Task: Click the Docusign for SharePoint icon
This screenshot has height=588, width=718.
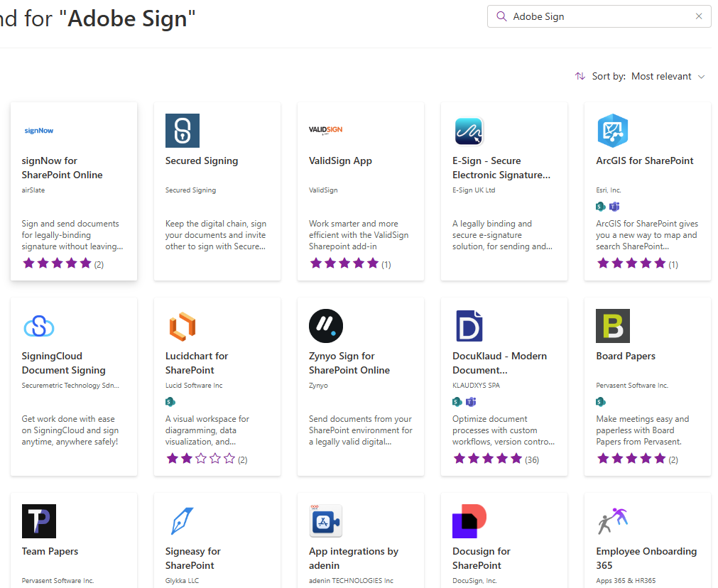Action: tap(468, 521)
